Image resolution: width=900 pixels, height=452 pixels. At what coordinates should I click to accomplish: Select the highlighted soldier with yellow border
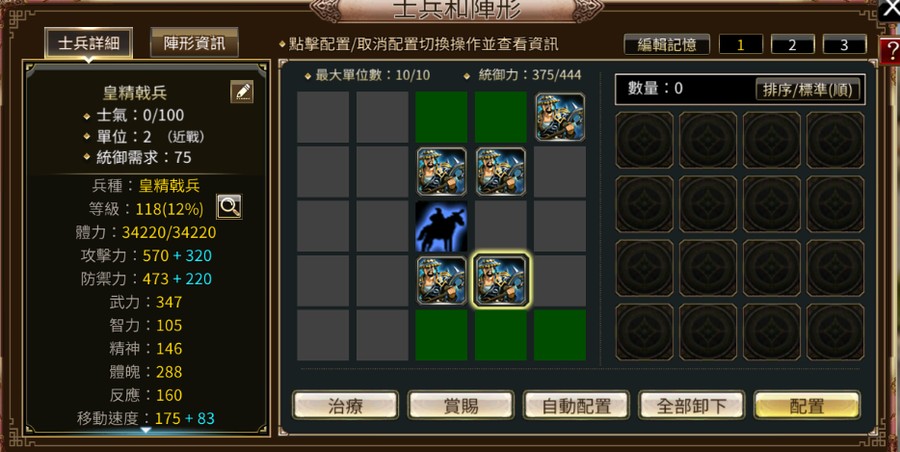[x=501, y=280]
